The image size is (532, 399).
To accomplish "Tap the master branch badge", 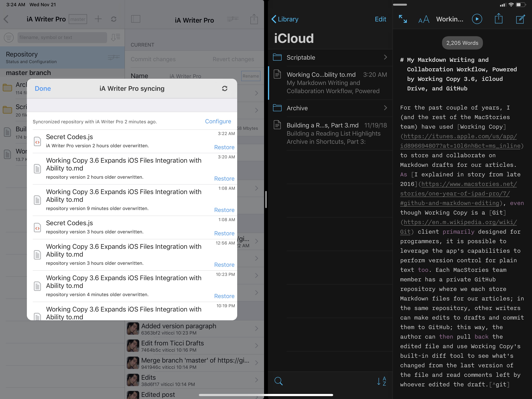I will (78, 19).
